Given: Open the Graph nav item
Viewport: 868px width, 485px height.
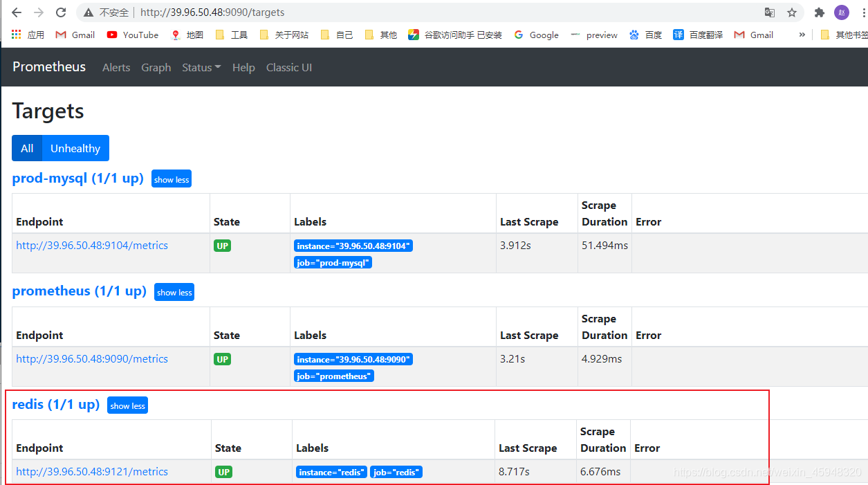Looking at the screenshot, I should (x=156, y=68).
